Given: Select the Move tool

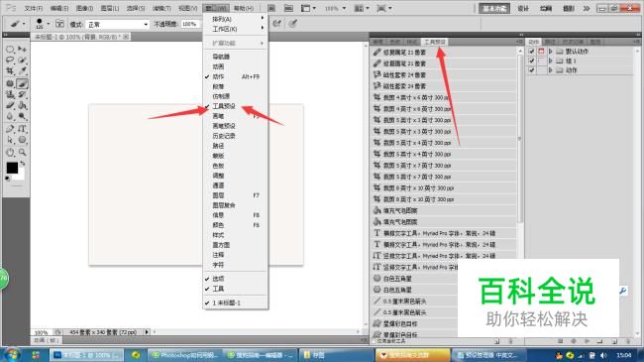Looking at the screenshot, I should [x=22, y=50].
